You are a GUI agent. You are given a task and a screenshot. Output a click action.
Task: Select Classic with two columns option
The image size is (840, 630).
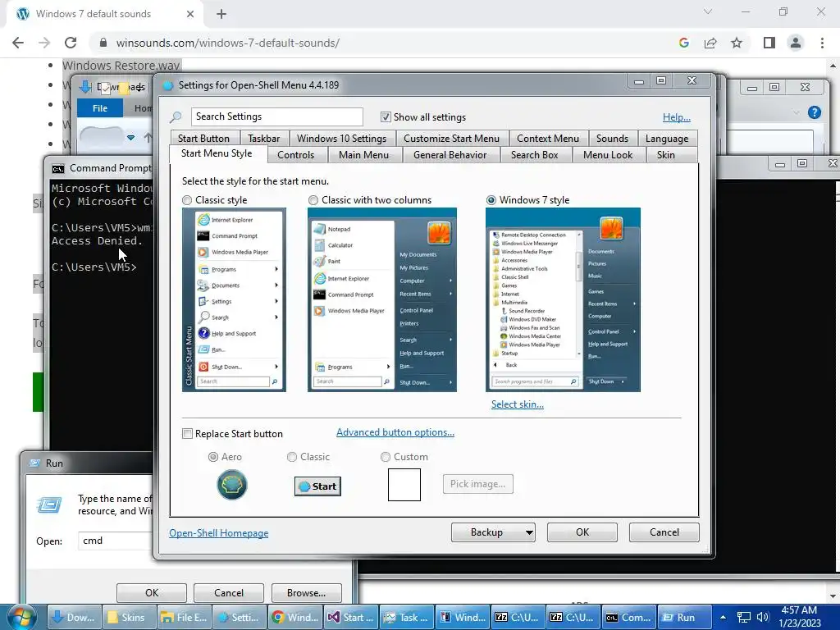(313, 200)
